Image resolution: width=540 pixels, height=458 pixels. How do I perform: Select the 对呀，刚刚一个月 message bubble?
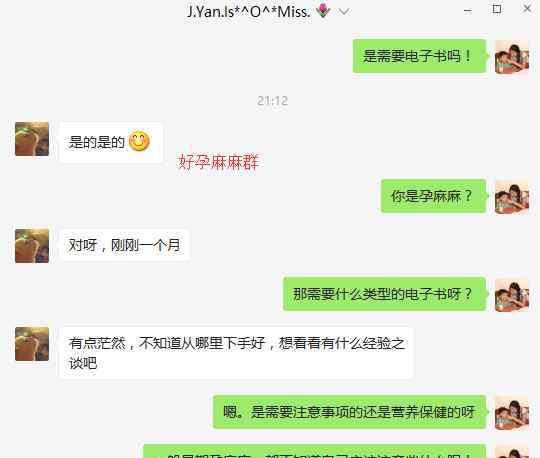[124, 245]
